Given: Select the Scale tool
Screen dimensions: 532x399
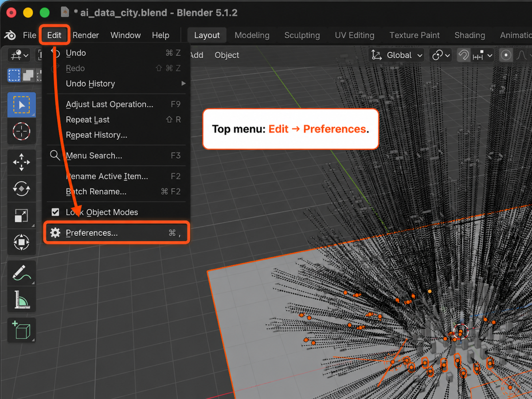Looking at the screenshot, I should coord(22,215).
